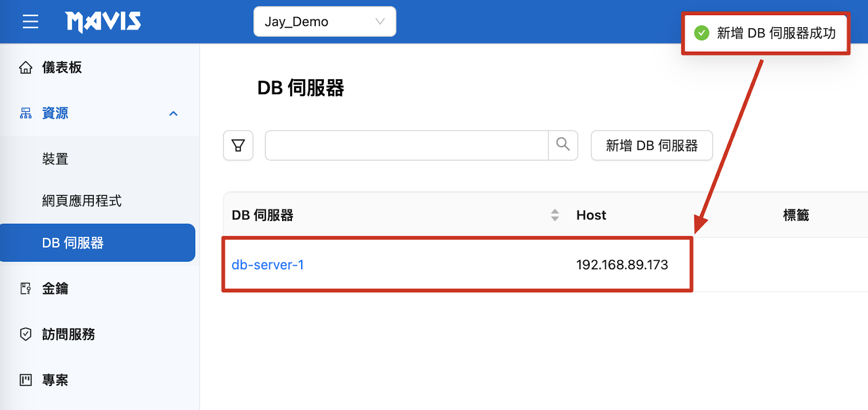The height and width of the screenshot is (410, 868).
Task: Click the MAVIS logo
Action: pos(103,22)
